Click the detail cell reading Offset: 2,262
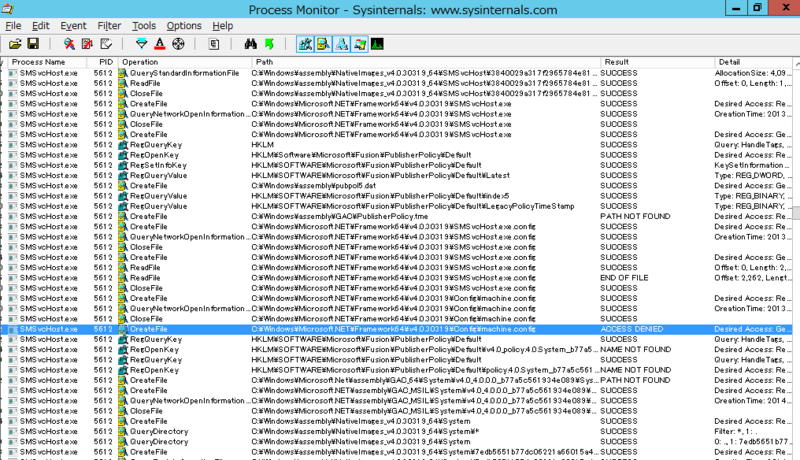The height and width of the screenshot is (460, 800). tap(753, 278)
